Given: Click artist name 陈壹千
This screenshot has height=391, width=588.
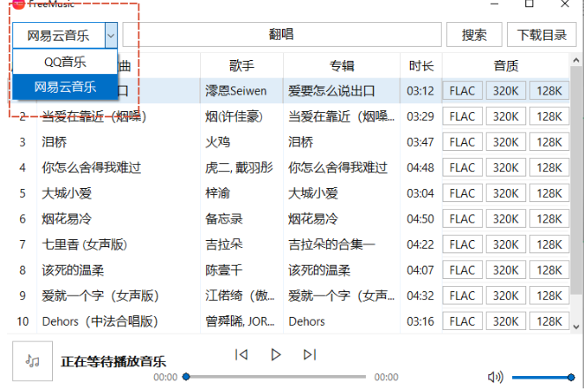Looking at the screenshot, I should tap(224, 270).
